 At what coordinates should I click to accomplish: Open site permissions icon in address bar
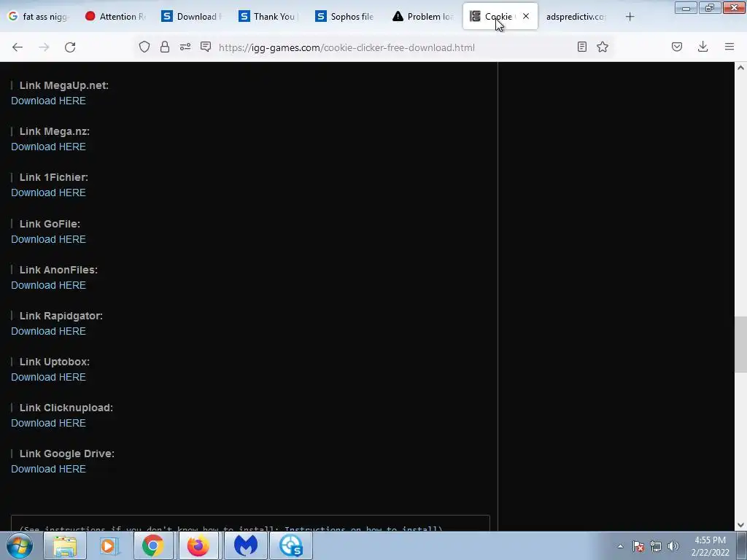[185, 47]
